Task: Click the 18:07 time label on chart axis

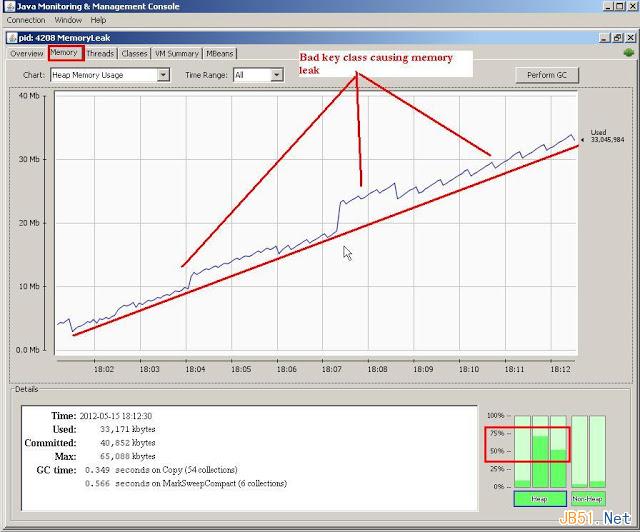Action: (x=331, y=369)
